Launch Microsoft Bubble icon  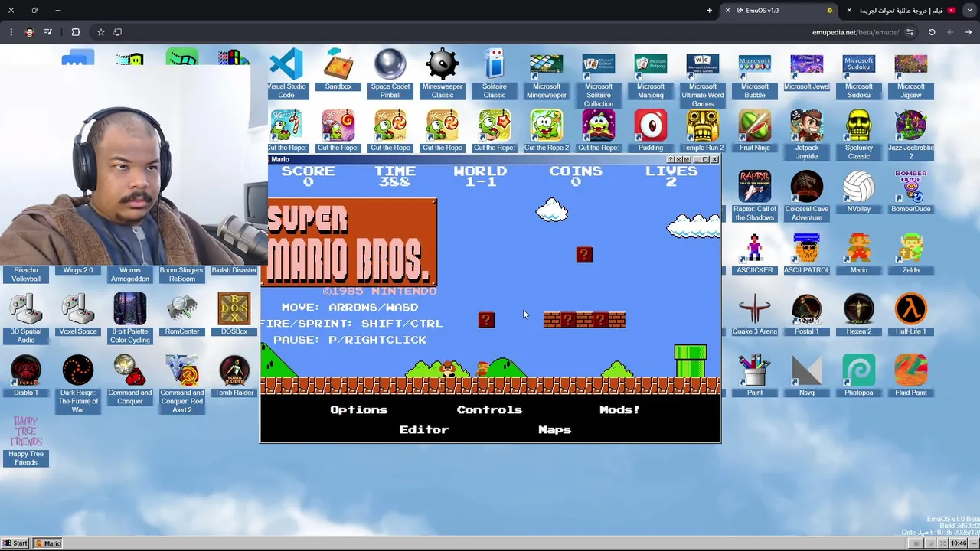755,73
